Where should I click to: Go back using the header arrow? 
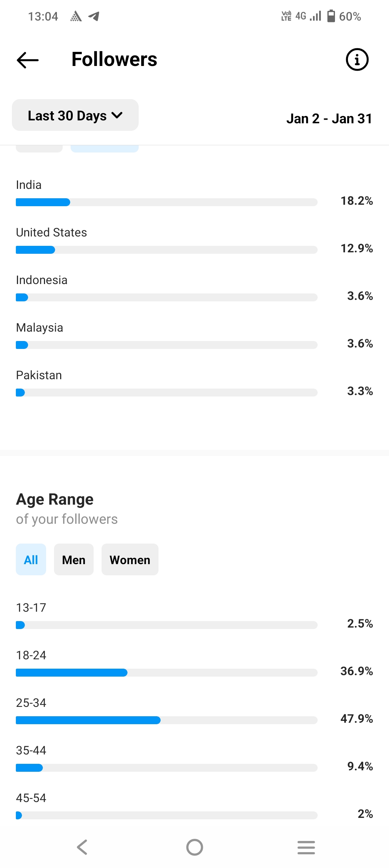click(x=28, y=60)
